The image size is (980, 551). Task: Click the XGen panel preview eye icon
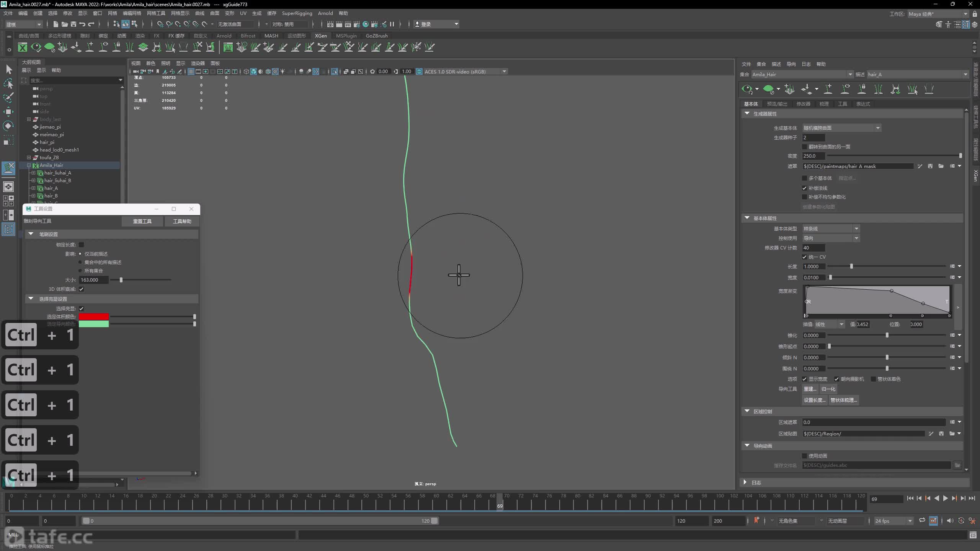coord(747,89)
